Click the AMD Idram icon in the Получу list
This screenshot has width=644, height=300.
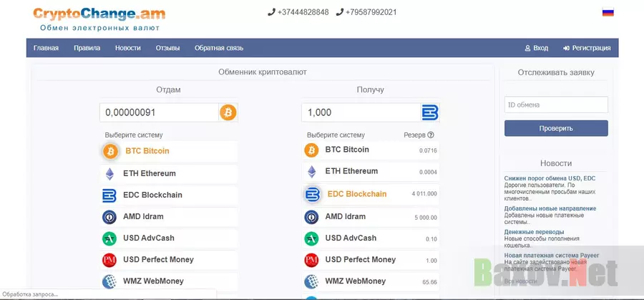click(311, 216)
